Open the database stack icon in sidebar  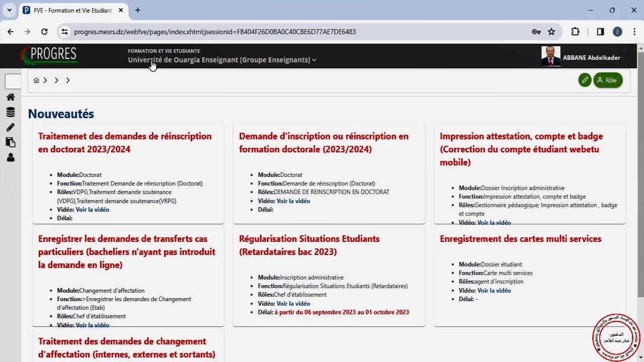pyautogui.click(x=11, y=112)
